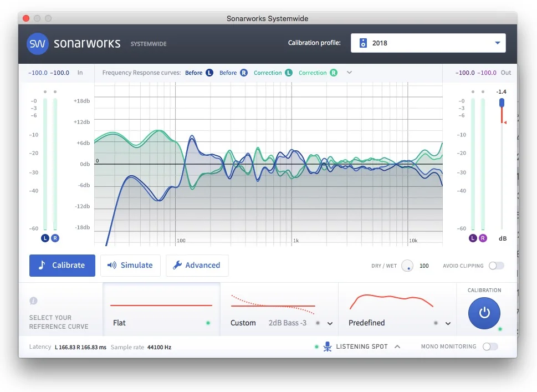The height and width of the screenshot is (392, 537).
Task: Open the Custom curve dropdown chevron
Action: pos(330,323)
